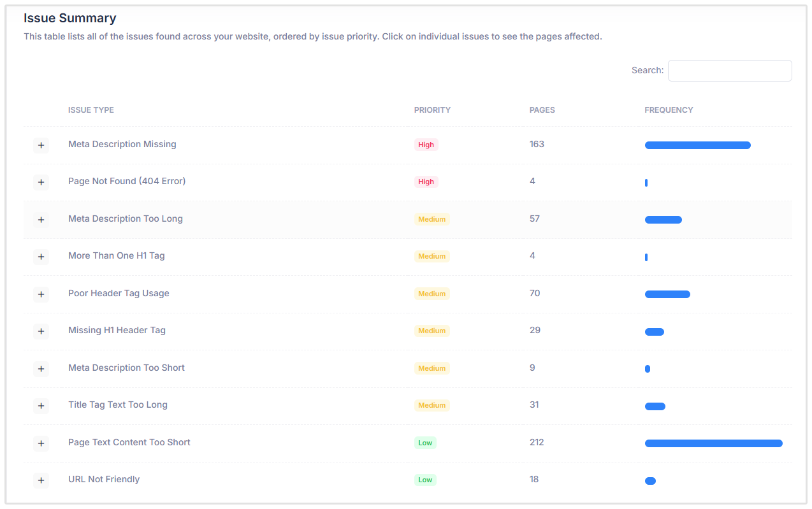Expand the Title Tag Text Too Long row

click(41, 406)
